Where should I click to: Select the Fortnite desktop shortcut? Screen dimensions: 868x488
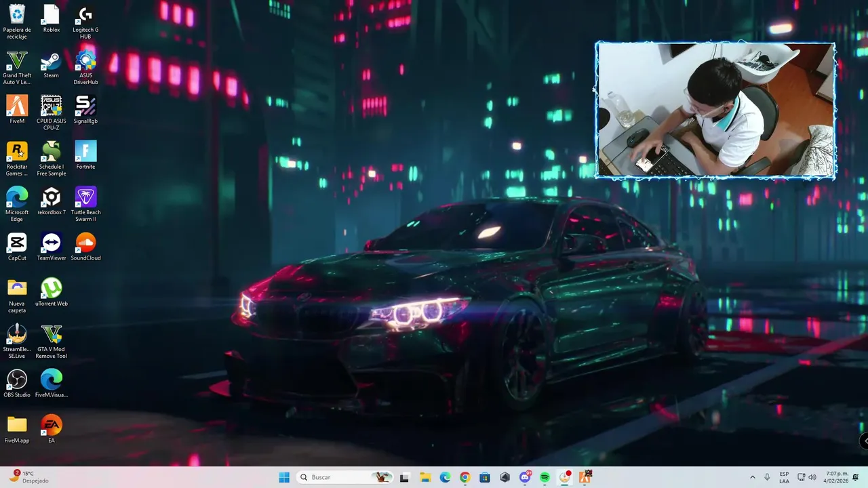coord(85,155)
